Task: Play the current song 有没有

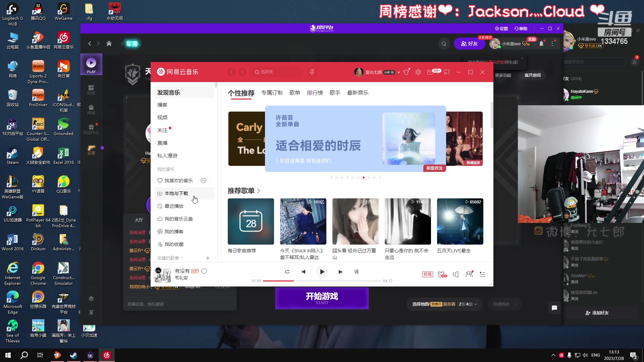Action: point(322,272)
